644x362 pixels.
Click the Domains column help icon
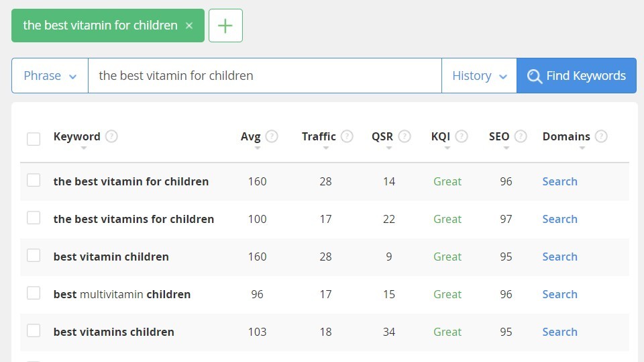[x=601, y=136]
